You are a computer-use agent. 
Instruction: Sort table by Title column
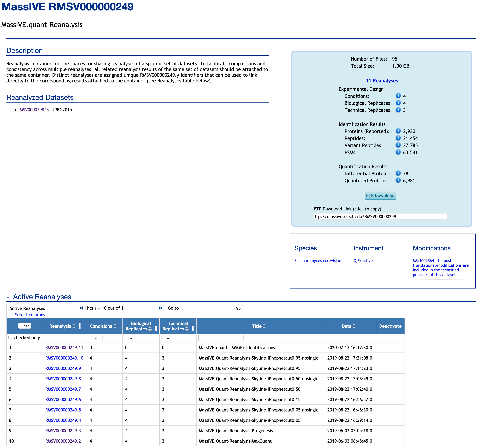(264, 326)
